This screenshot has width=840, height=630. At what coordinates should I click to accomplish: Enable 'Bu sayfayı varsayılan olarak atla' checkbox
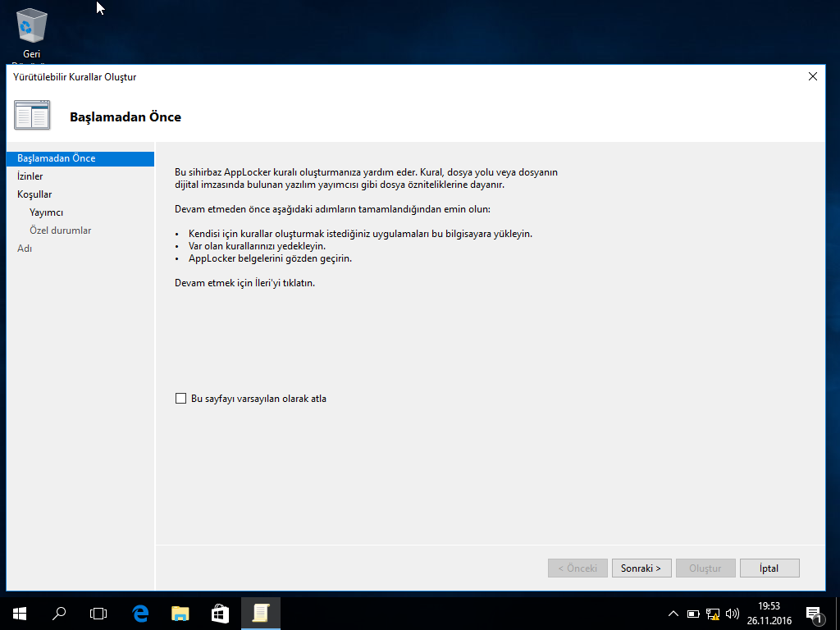[x=181, y=399]
